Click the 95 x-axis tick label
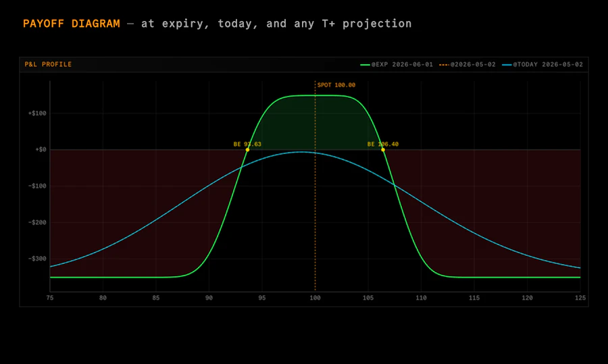 point(262,298)
